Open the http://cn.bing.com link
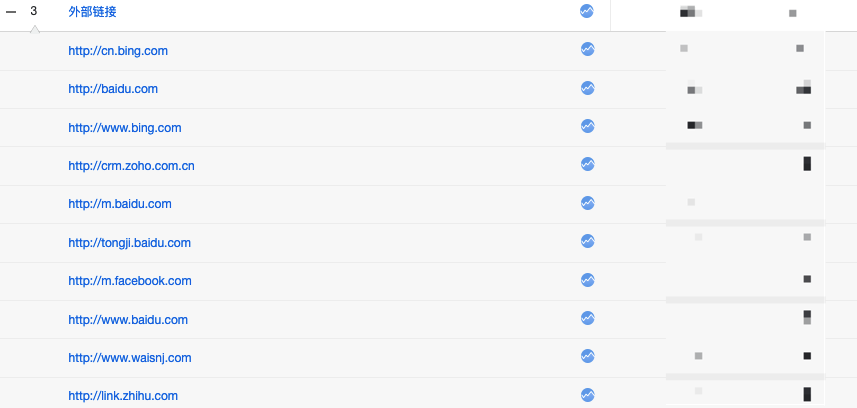 coord(118,51)
